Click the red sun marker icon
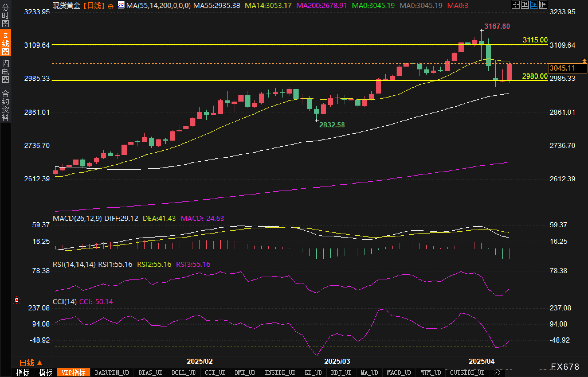The image size is (588, 377). (17, 300)
